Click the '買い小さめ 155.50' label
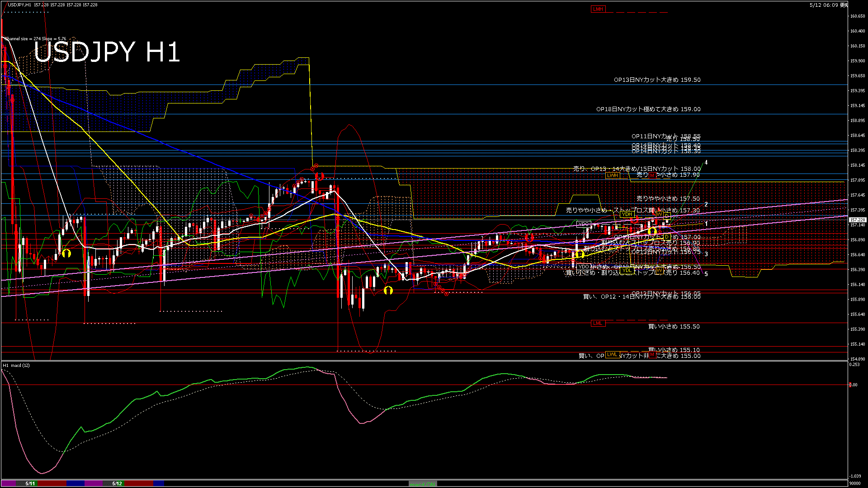Viewport: 868px width, 488px height. coord(674,327)
